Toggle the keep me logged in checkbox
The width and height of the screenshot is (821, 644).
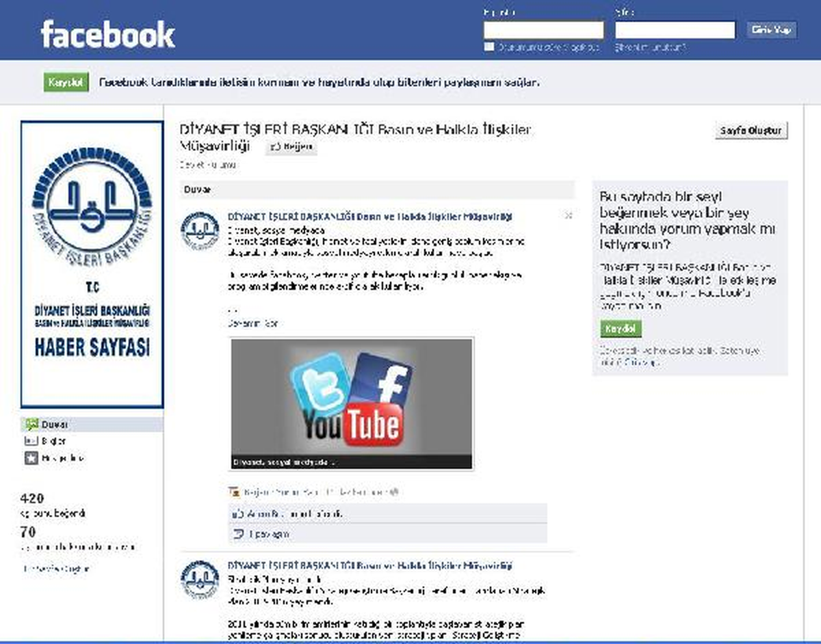tap(488, 47)
